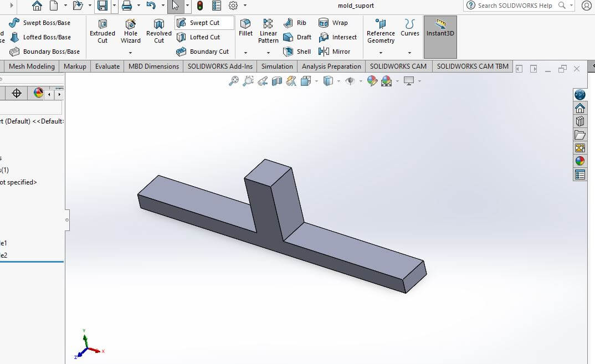Create a new document with the New icon

coord(54,6)
